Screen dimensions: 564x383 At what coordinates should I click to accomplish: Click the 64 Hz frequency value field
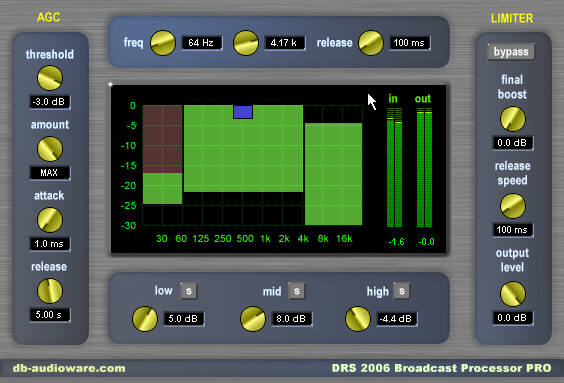click(201, 43)
